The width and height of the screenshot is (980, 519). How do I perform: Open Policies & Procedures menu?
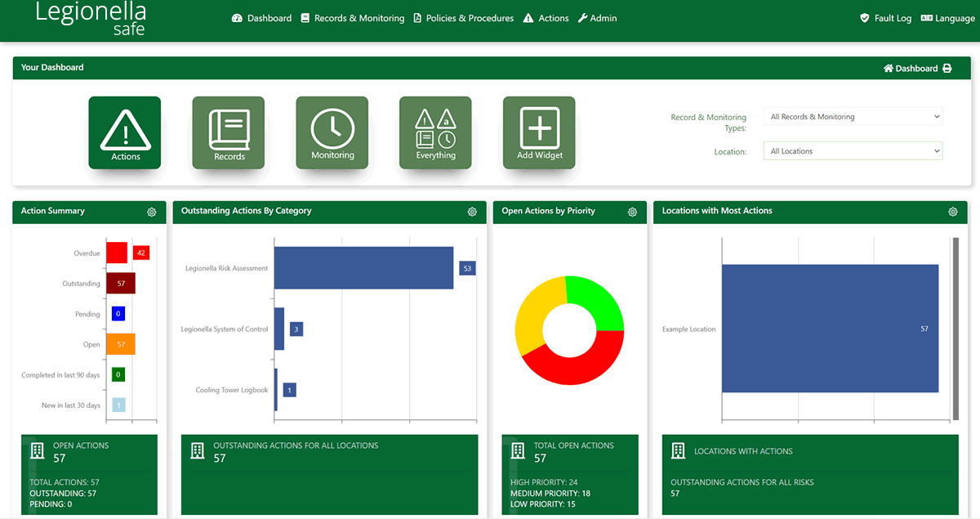pyautogui.click(x=463, y=18)
